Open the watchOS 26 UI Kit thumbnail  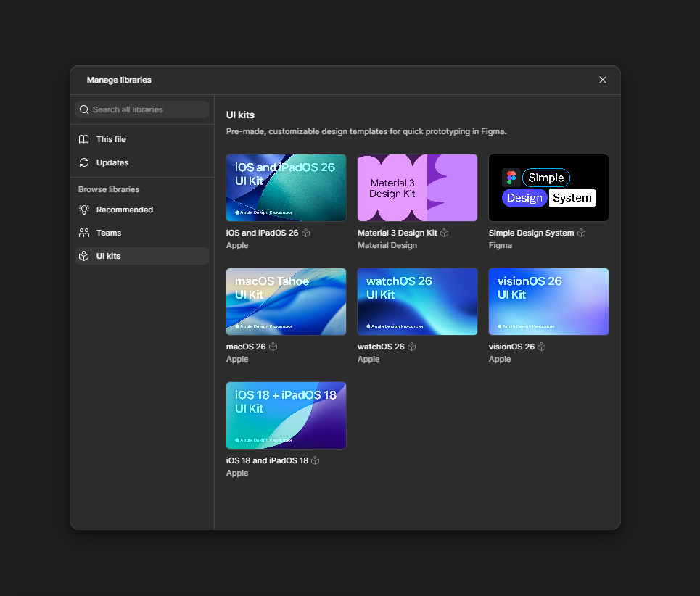click(417, 301)
